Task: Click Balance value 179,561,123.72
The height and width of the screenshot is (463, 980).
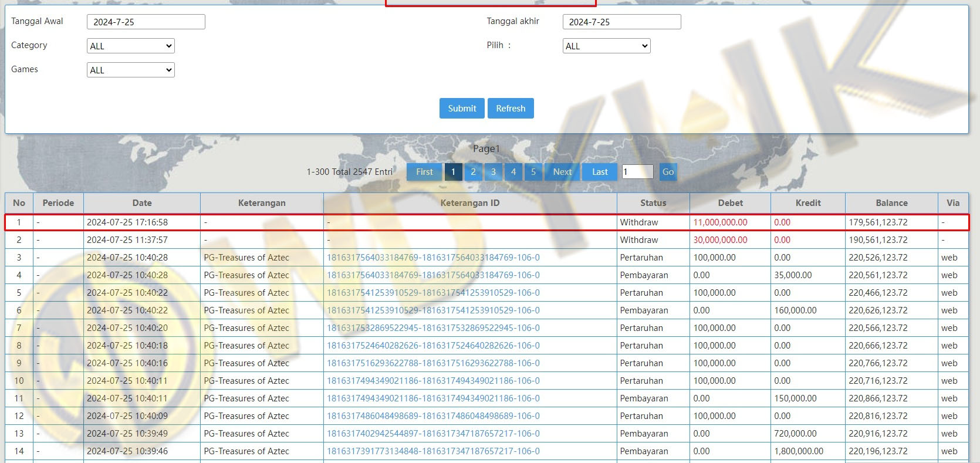Action: [878, 222]
